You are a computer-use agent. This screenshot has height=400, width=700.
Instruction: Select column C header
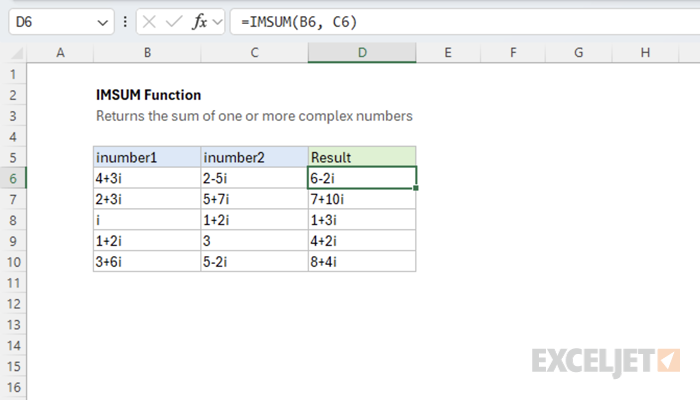pos(254,53)
